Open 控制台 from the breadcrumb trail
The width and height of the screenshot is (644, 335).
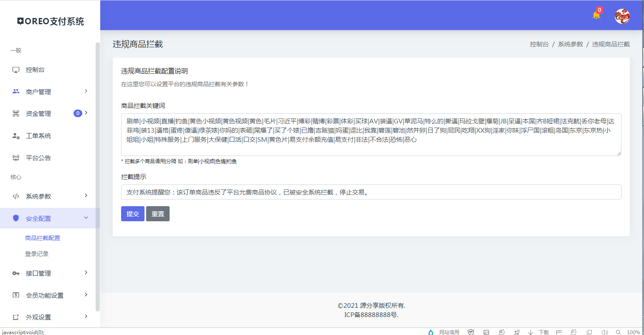coord(539,43)
